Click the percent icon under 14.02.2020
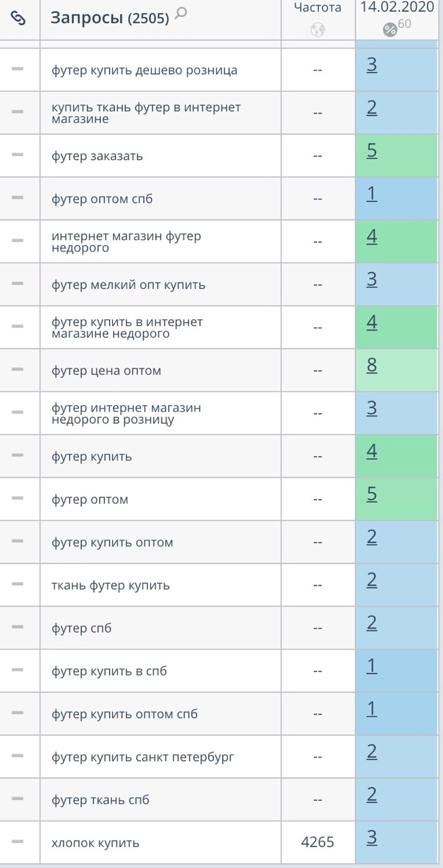443x868 pixels. tap(390, 29)
